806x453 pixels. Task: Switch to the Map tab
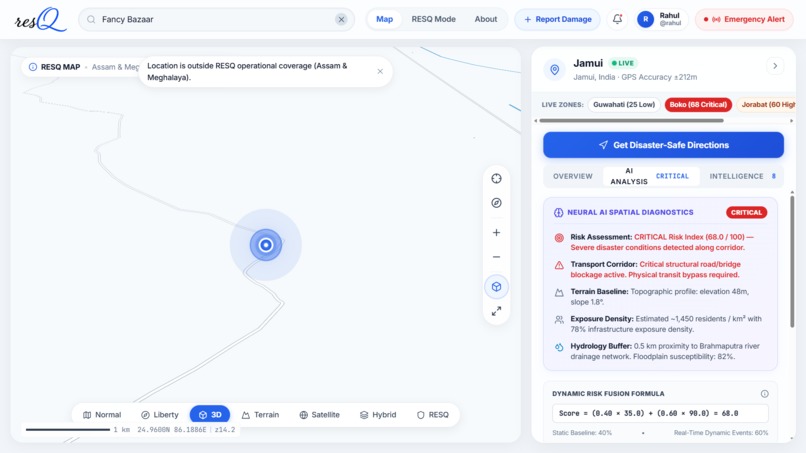384,19
